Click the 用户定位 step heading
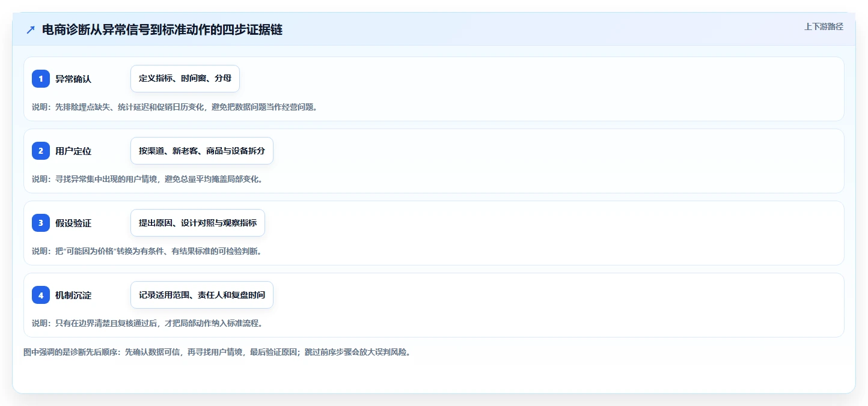This screenshot has height=406, width=868. pyautogui.click(x=73, y=151)
